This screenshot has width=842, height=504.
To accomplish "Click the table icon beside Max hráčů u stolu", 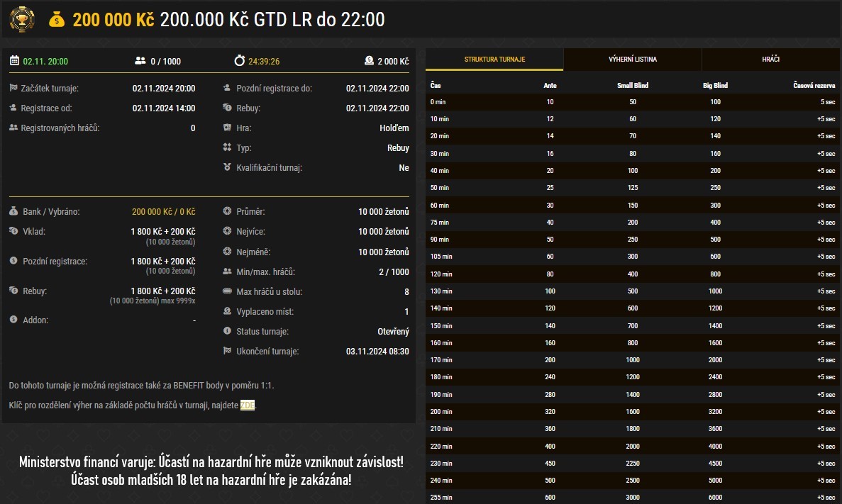I will tap(227, 291).
